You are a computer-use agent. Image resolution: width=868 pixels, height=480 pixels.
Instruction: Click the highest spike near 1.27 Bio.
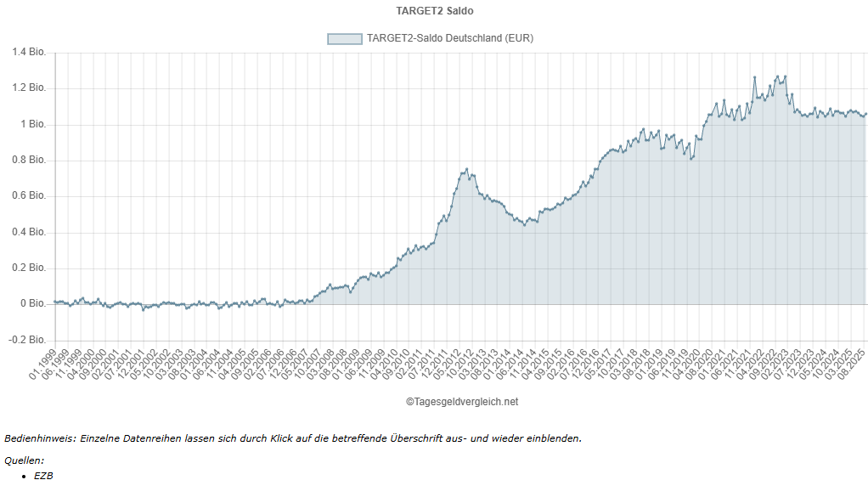click(x=754, y=77)
